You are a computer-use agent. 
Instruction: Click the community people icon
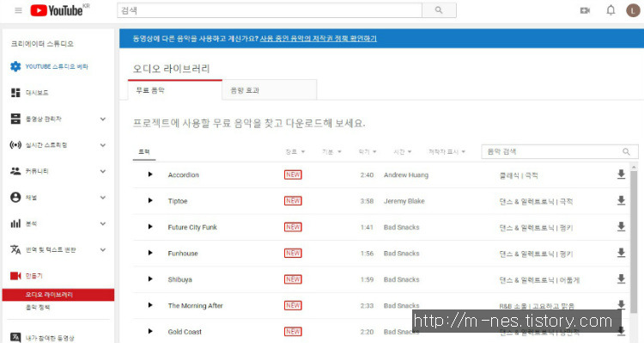click(x=15, y=171)
